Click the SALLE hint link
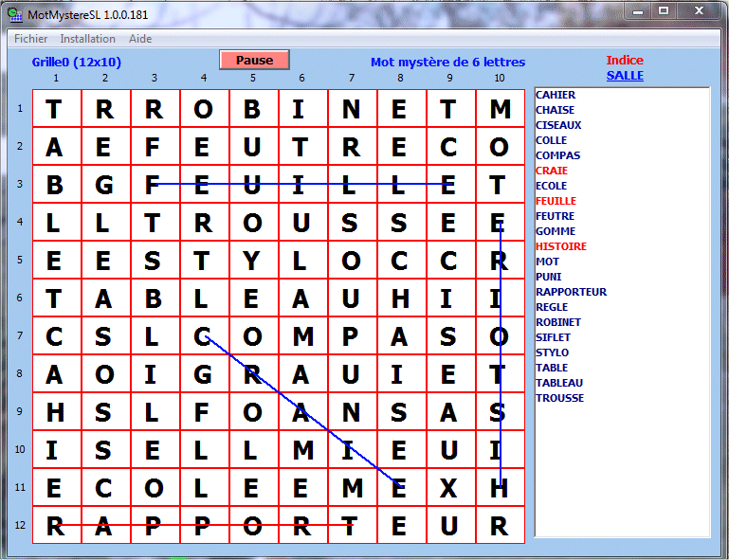 [625, 75]
